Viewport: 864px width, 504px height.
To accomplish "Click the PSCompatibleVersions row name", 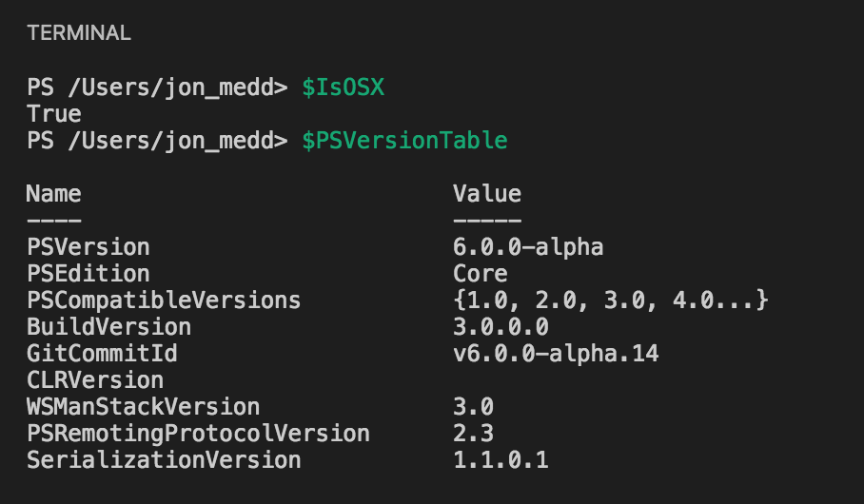I will coord(164,300).
